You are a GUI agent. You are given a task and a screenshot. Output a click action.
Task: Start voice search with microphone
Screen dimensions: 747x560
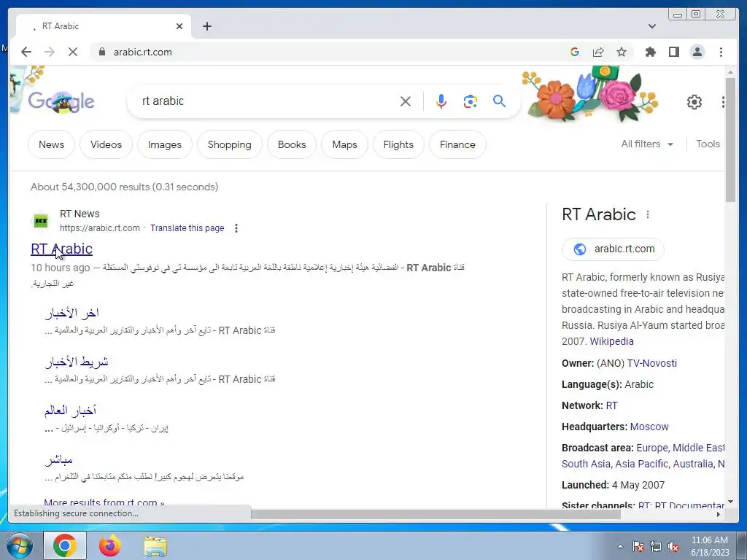441,101
